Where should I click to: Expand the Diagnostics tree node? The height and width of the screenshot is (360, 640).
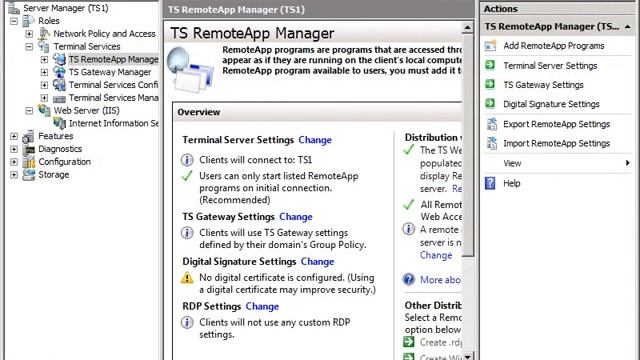(x=14, y=149)
